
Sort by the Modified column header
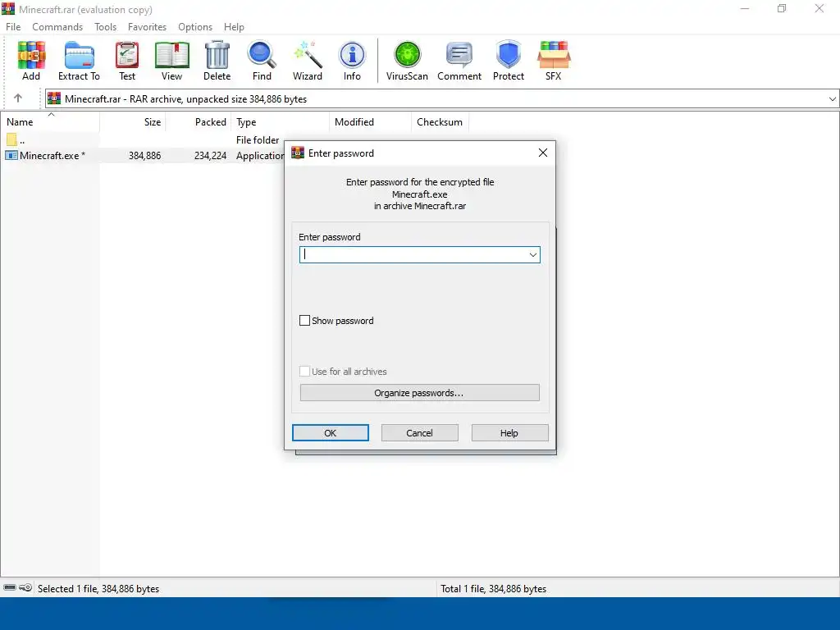[370, 121]
